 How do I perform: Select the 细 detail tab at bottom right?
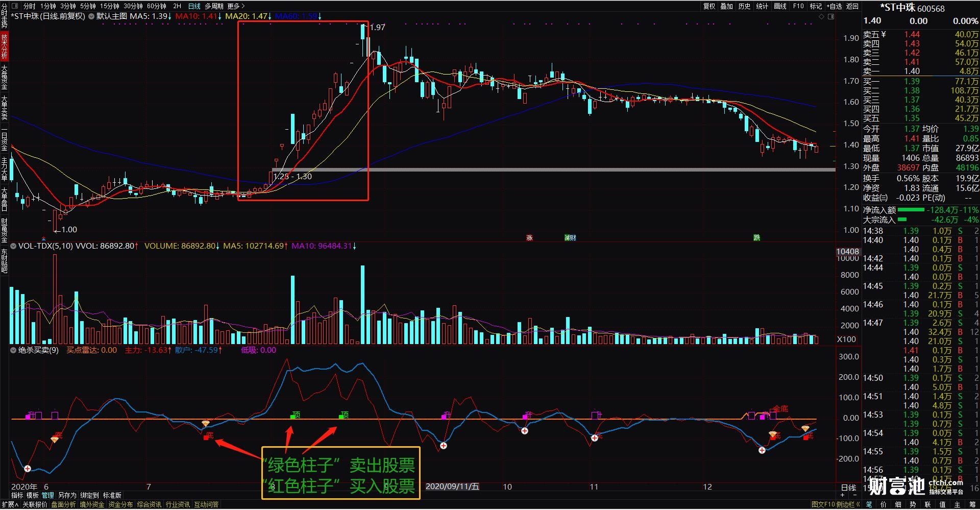coord(898,504)
